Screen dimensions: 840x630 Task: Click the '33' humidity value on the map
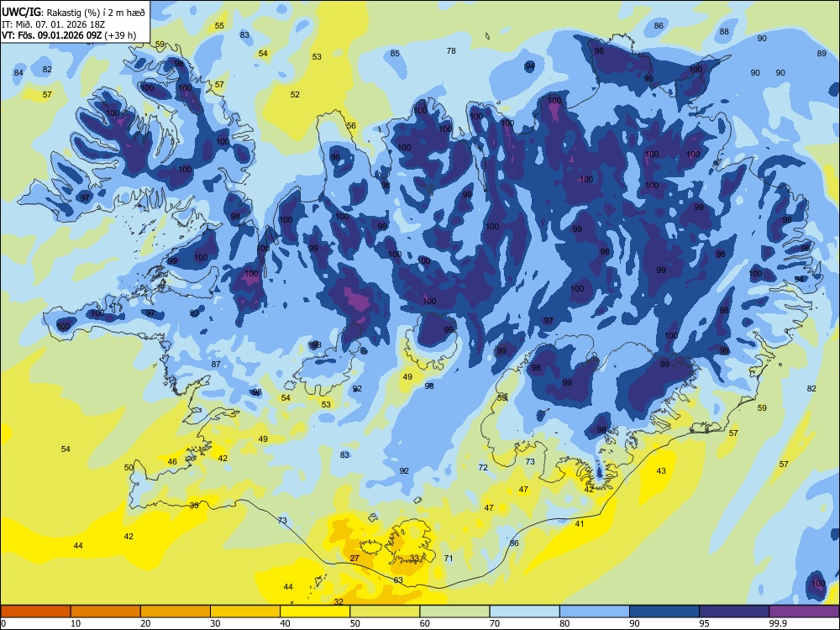[415, 559]
